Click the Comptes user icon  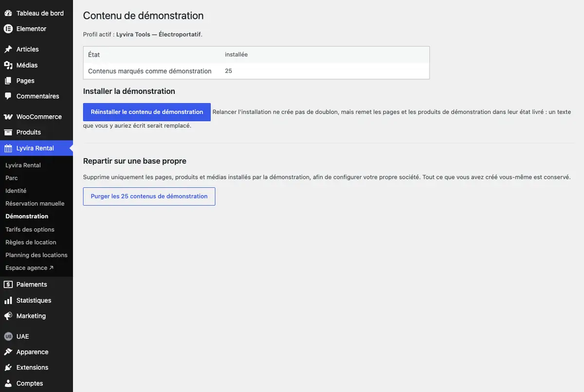8,383
